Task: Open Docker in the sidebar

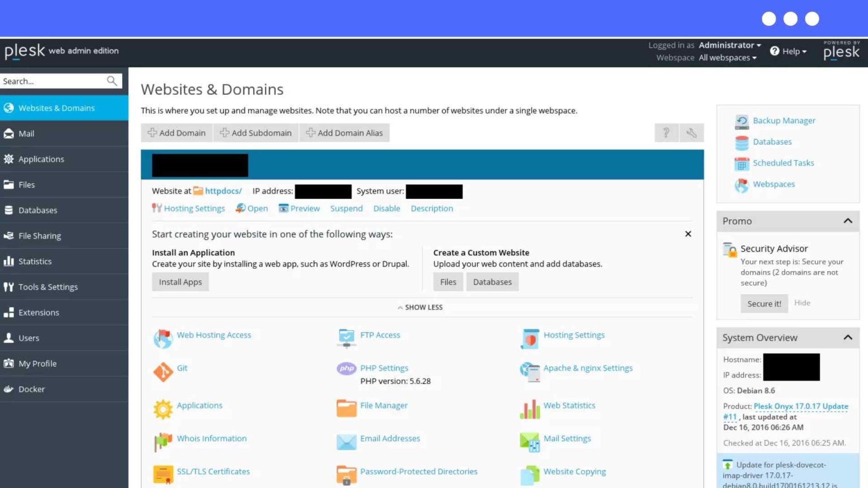Action: click(x=64, y=389)
